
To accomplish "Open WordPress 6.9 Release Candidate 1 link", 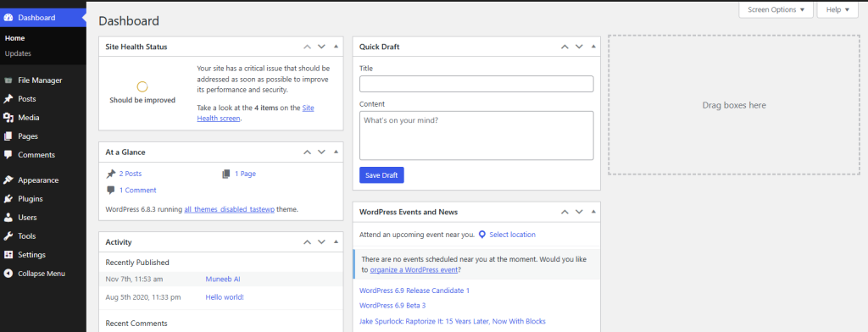I will pyautogui.click(x=414, y=290).
